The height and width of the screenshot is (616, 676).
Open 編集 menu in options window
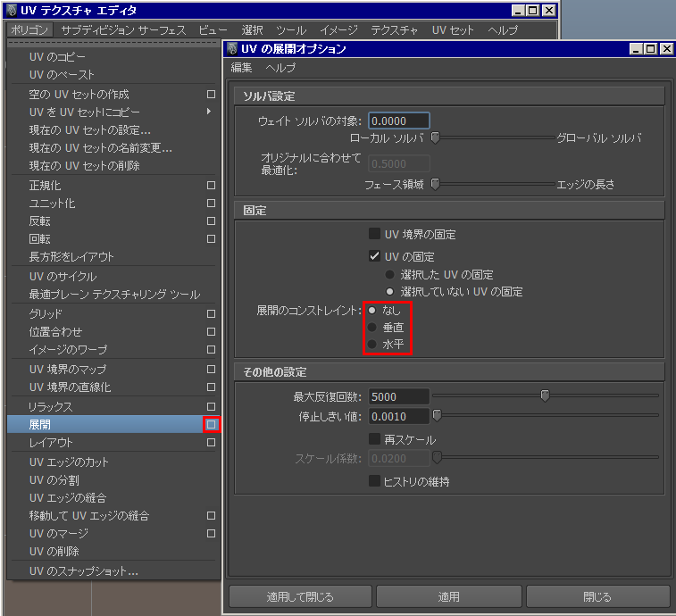pos(241,68)
